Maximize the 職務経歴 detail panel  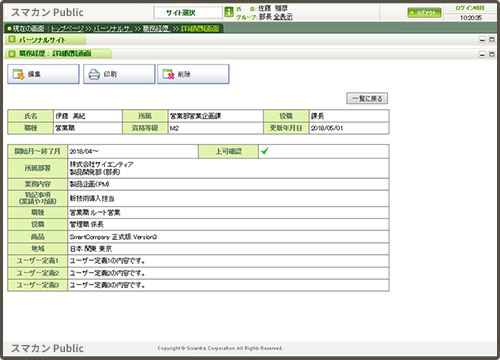[492, 54]
